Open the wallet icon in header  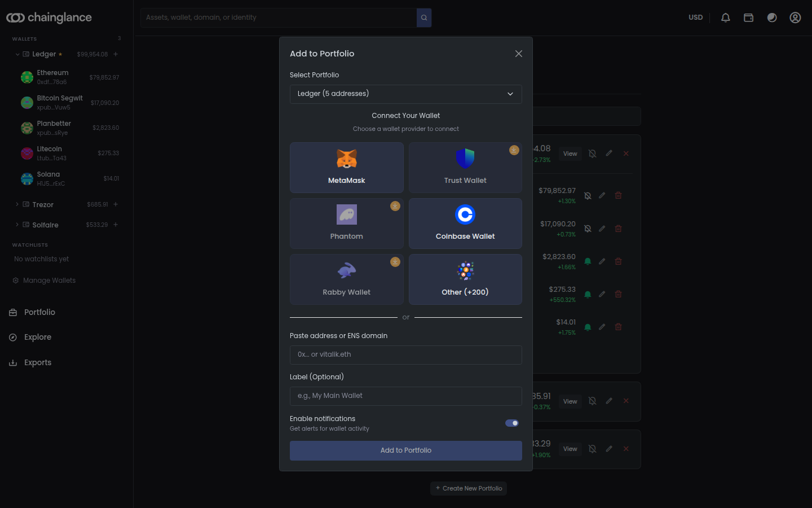(749, 17)
